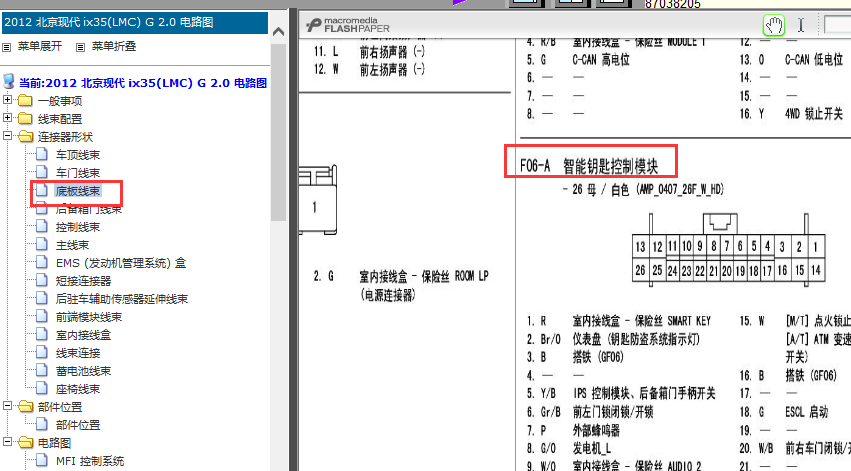The height and width of the screenshot is (471, 851).
Task: Click pin row 5. G C-CAN 高电位
Action: click(x=577, y=60)
